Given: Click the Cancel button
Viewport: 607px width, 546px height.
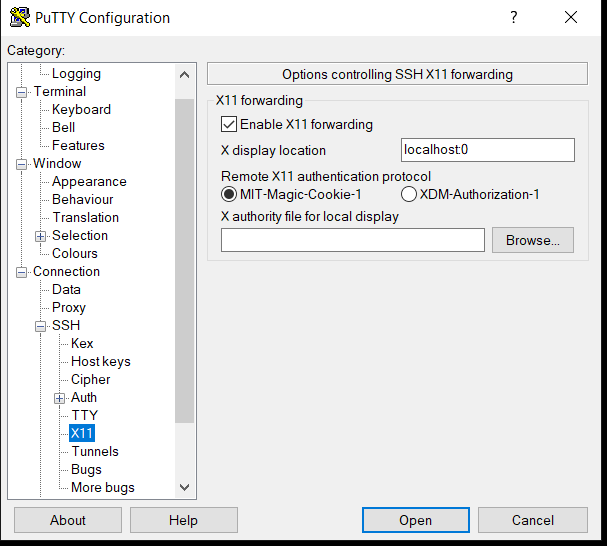Looking at the screenshot, I should click(533, 520).
